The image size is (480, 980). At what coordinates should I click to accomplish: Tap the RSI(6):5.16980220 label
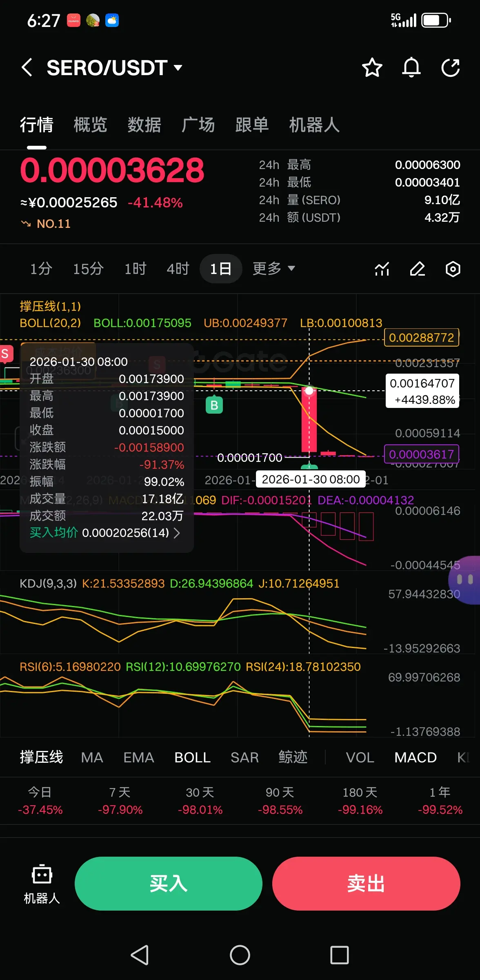(70, 666)
